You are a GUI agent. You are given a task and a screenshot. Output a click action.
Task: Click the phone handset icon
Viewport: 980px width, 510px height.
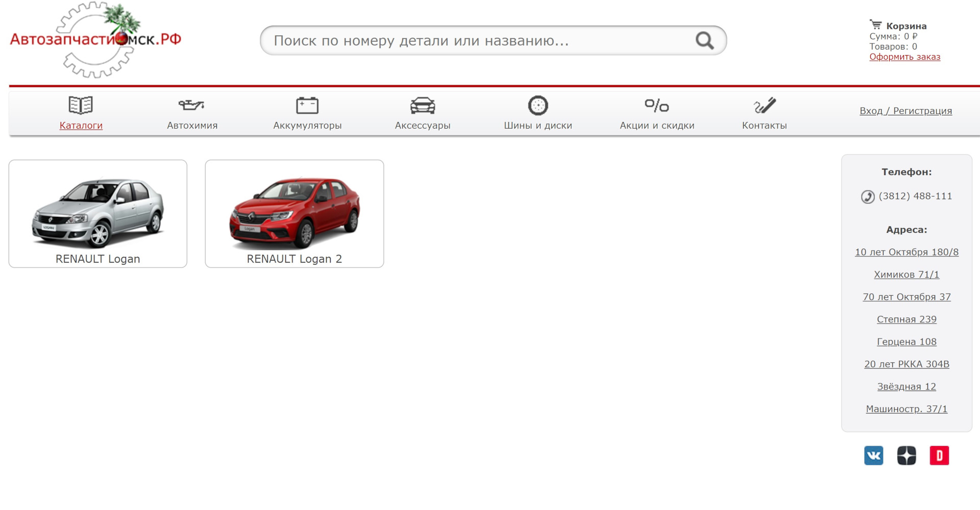point(868,197)
